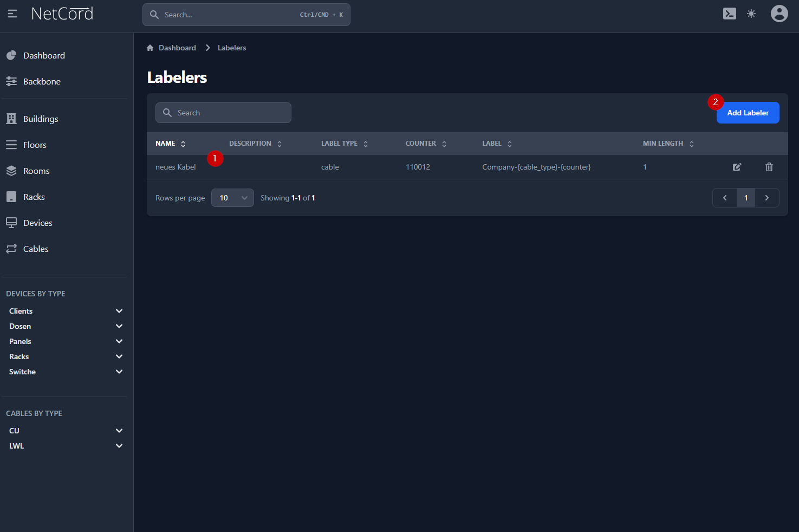Expand Clients device type
This screenshot has height=532, width=799.
119,311
